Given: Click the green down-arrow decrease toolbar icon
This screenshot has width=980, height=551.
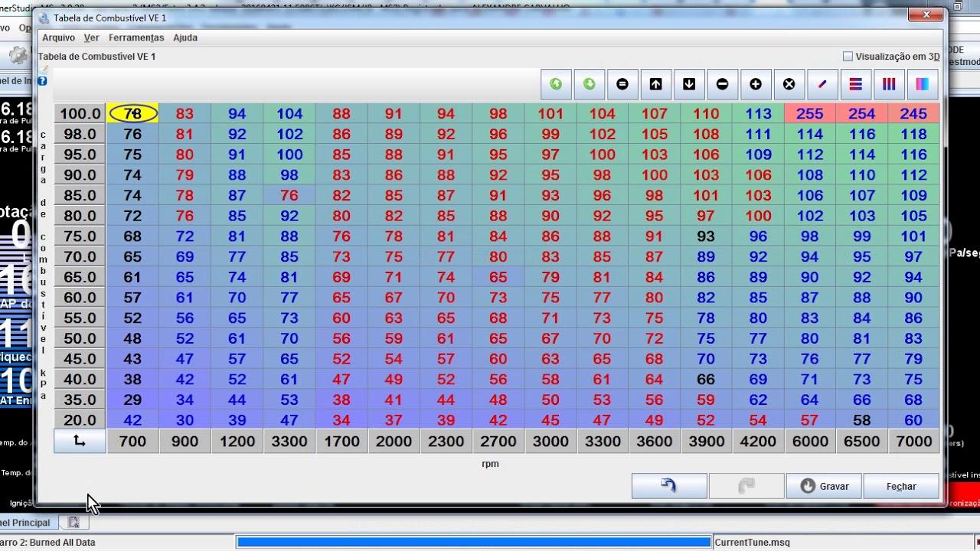Looking at the screenshot, I should 590,84.
